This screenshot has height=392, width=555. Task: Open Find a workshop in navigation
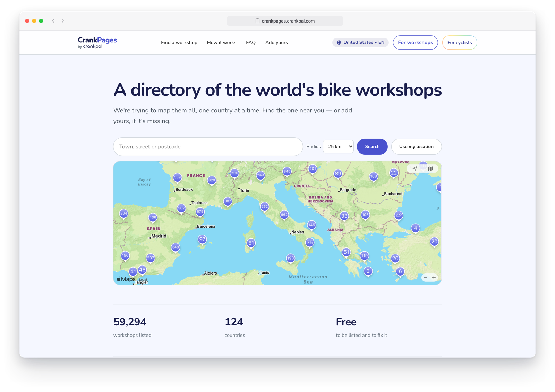tap(179, 43)
